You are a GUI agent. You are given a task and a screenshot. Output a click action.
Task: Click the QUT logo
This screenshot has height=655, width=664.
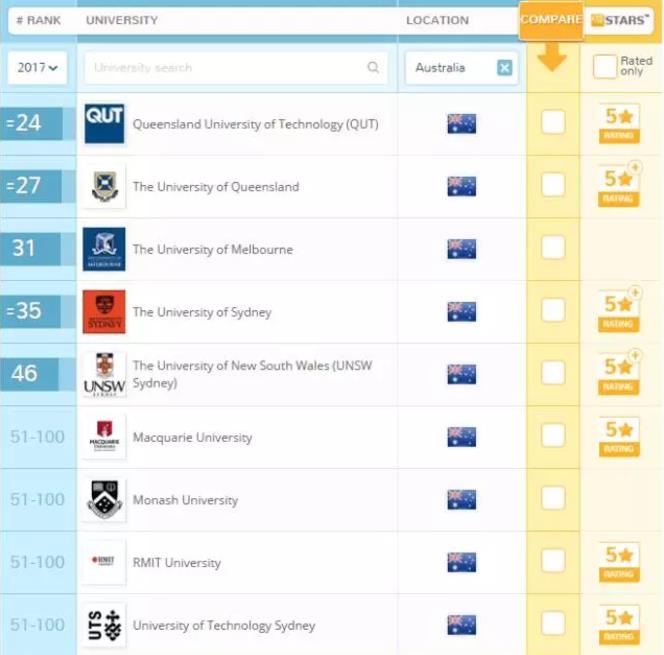(x=104, y=124)
